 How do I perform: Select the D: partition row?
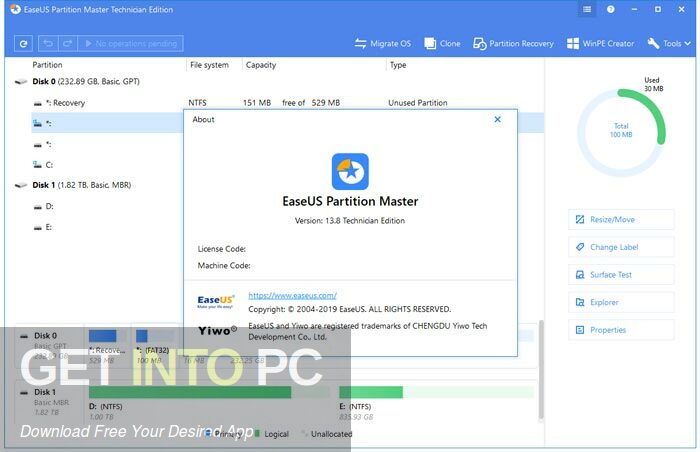pyautogui.click(x=107, y=206)
